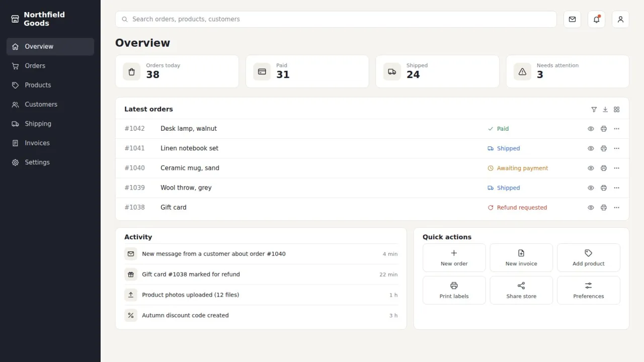Open more options for Gift card order
Screen dimensions: 644x362
617,207
